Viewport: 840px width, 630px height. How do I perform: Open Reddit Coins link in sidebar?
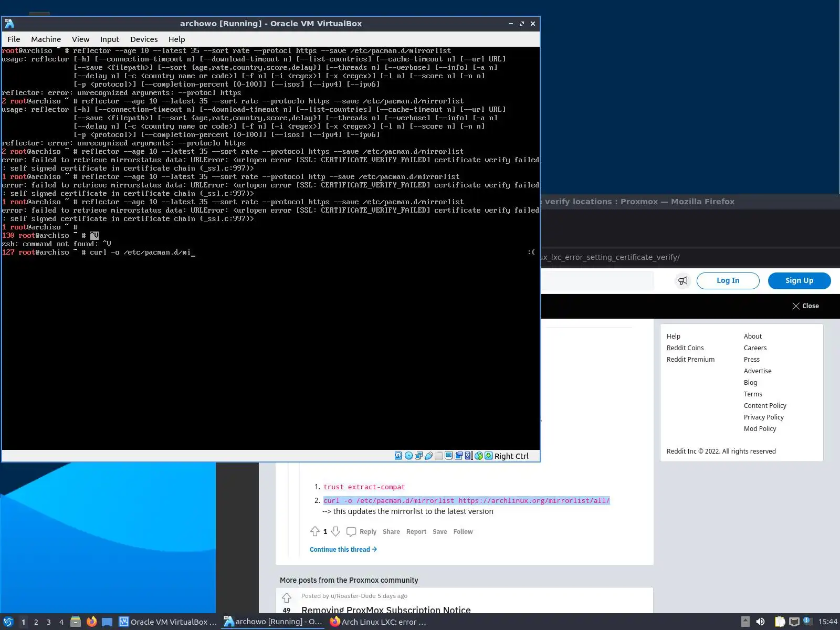pyautogui.click(x=685, y=348)
